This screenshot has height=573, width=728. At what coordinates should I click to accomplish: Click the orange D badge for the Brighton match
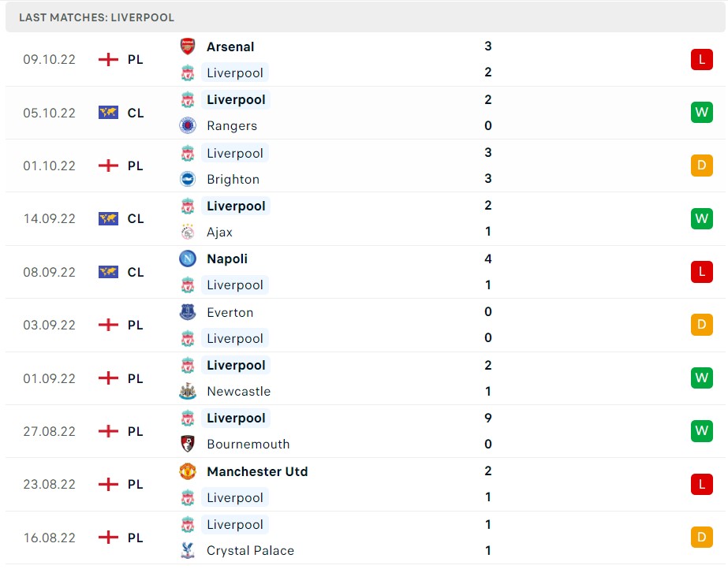pos(701,166)
